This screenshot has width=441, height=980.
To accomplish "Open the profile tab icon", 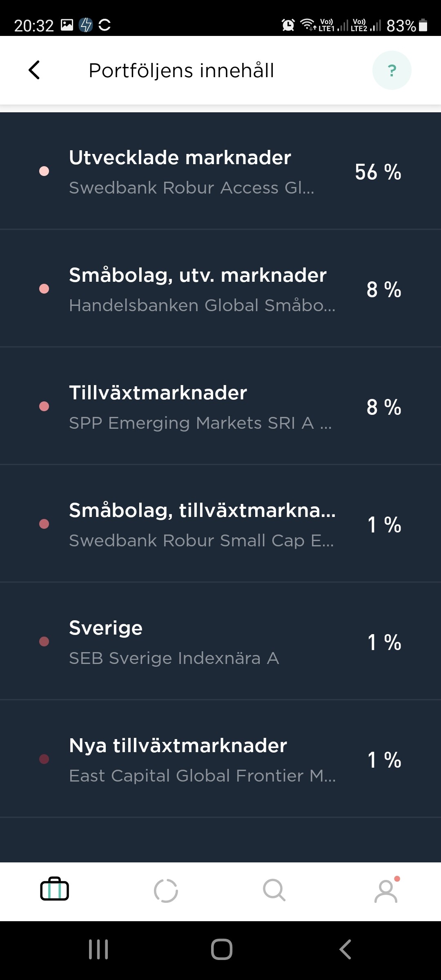I will 386,891.
